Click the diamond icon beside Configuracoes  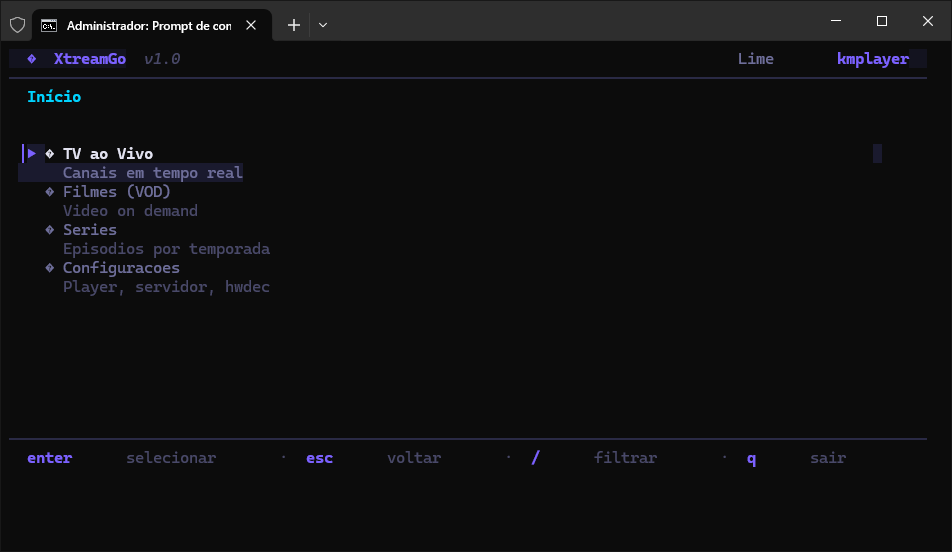coord(50,268)
